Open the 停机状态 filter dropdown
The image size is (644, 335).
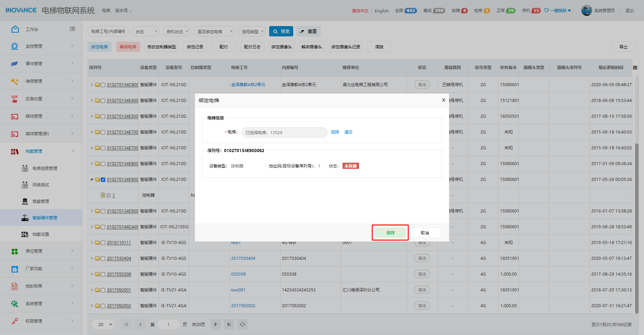[177, 32]
